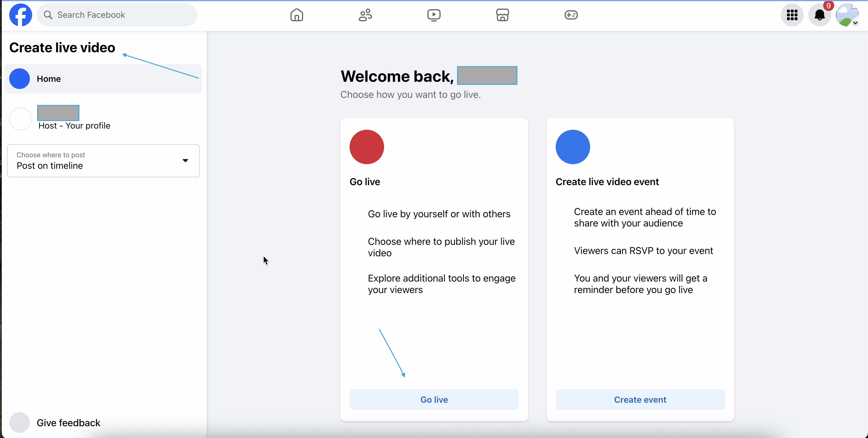Click 'Choose how you want to go live.' text
Screen dimensions: 868x438
[410, 95]
